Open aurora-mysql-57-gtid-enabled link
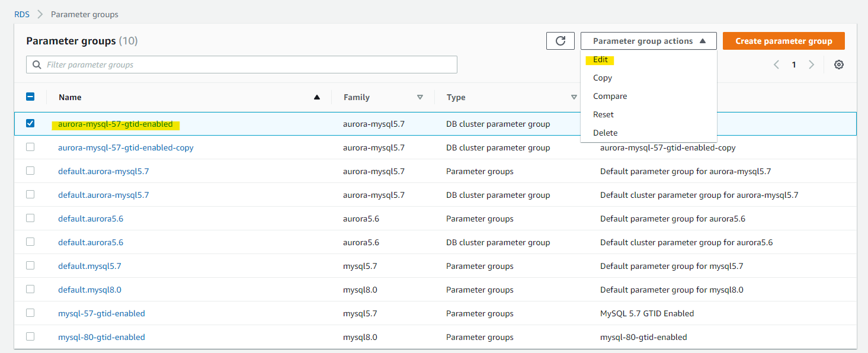Screen dimensions: 868x353 [116, 124]
